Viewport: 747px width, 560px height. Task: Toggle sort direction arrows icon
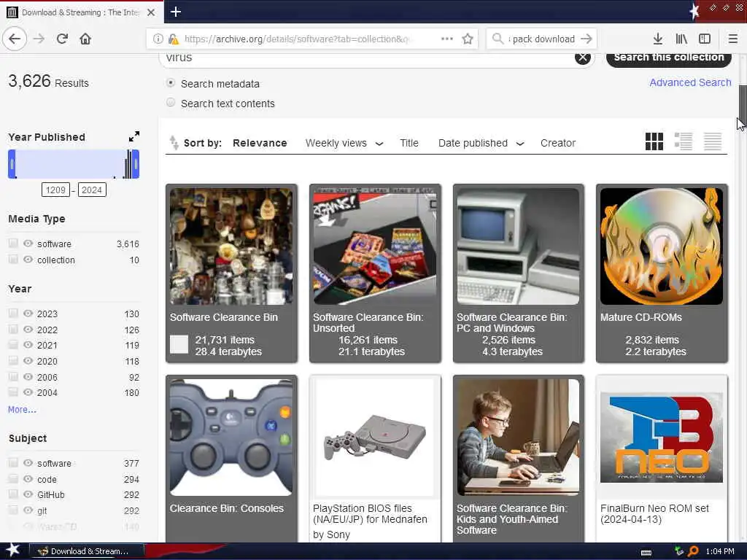(174, 142)
